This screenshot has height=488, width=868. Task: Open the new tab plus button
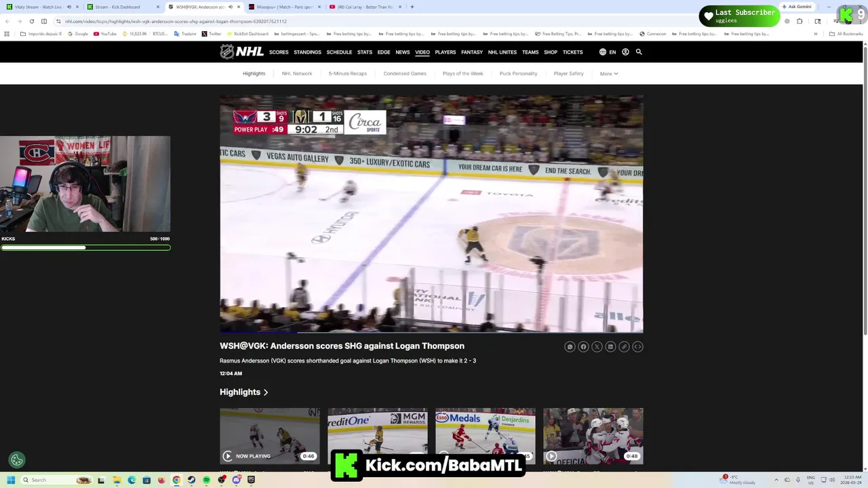412,7
